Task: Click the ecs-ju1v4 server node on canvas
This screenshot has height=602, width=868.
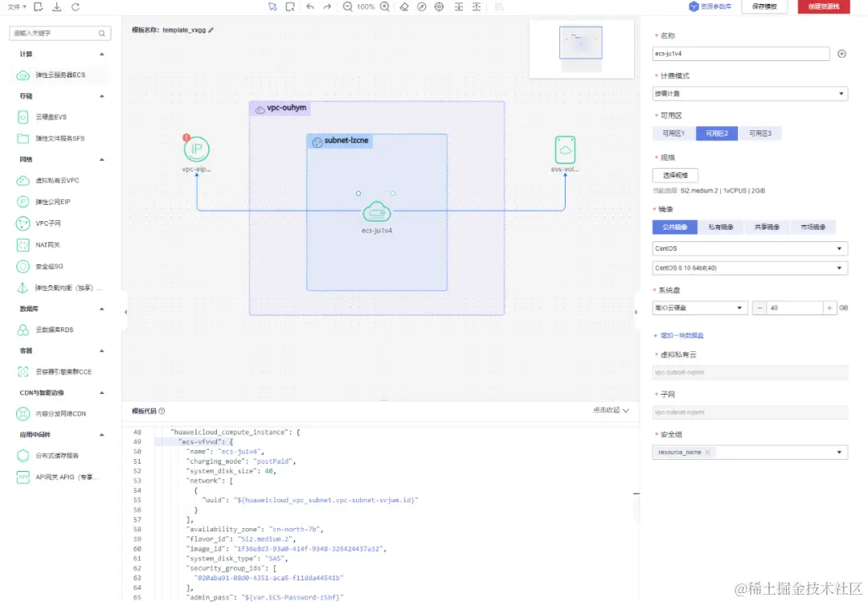Action: 376,212
